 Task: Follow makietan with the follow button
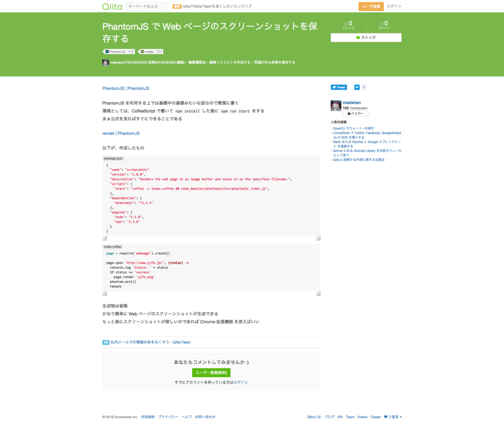coord(355,113)
